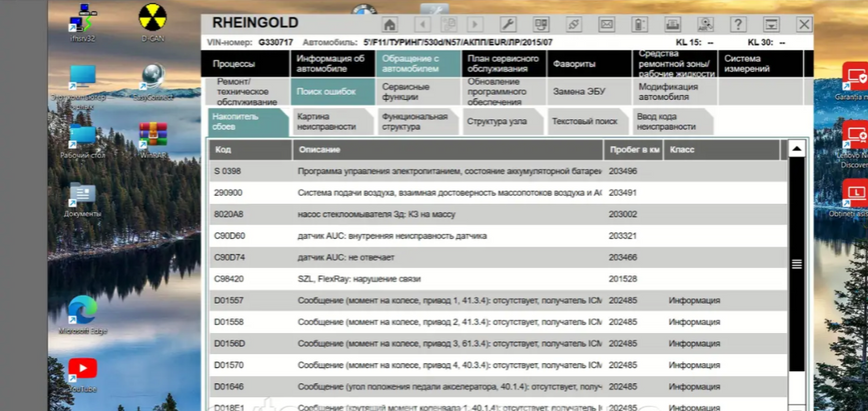This screenshot has width=868, height=411.
Task: Select fault code D01646 row
Action: [x=497, y=387]
